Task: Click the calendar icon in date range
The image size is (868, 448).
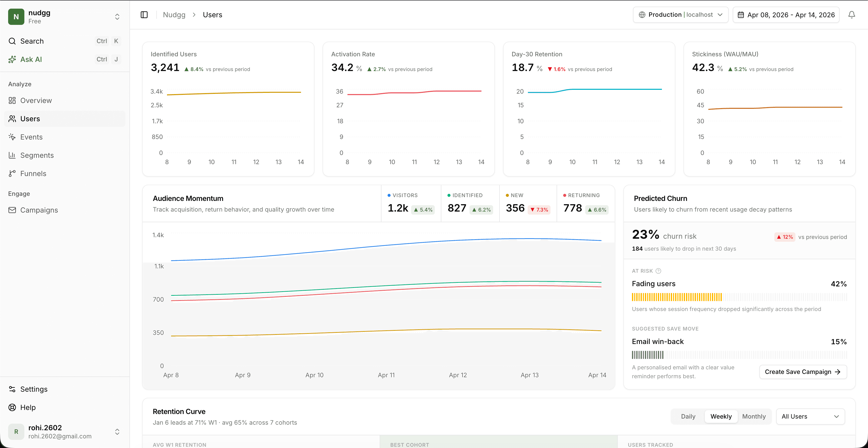Action: click(741, 15)
